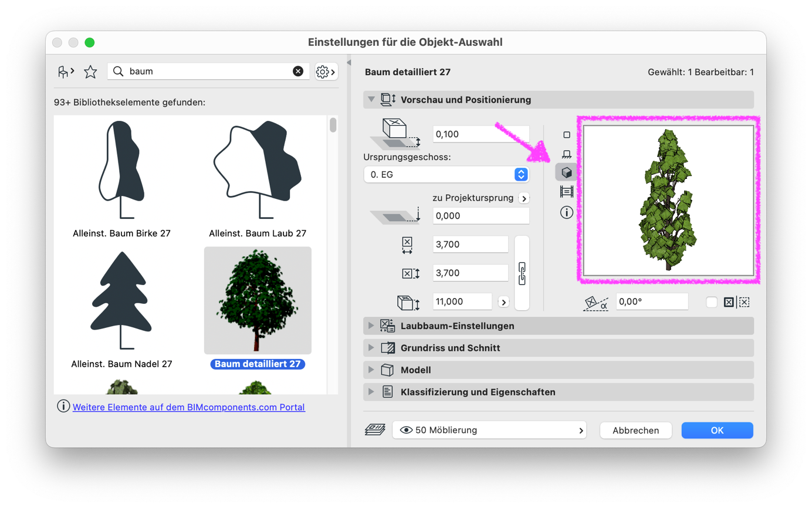The image size is (812, 508).
Task: Open search settings gear menu
Action: tap(326, 72)
